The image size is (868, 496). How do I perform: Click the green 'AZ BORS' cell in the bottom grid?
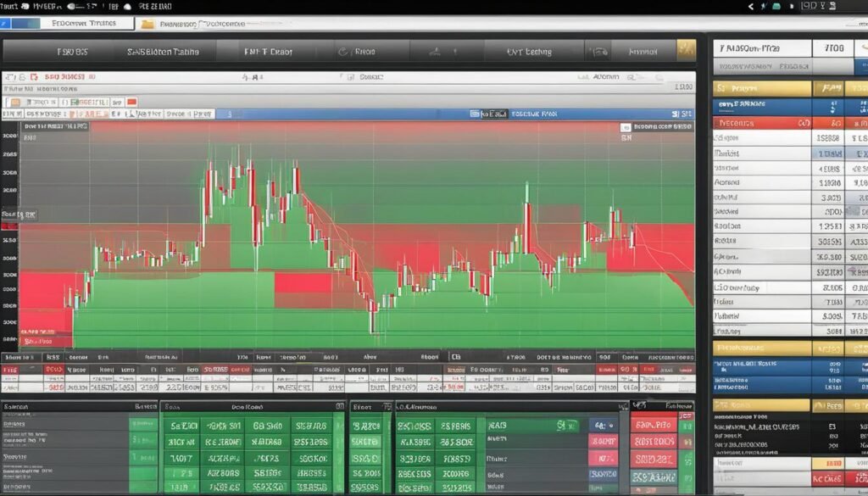click(223, 473)
